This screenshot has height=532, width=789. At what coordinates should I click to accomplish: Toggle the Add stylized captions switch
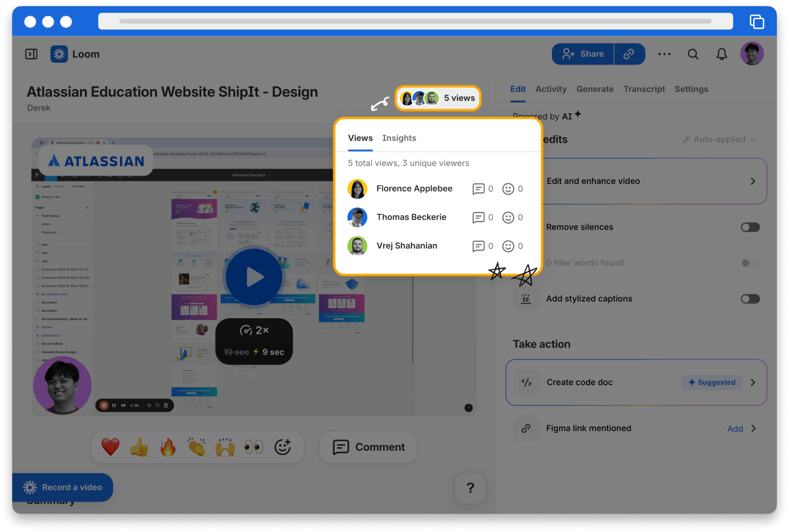click(750, 299)
